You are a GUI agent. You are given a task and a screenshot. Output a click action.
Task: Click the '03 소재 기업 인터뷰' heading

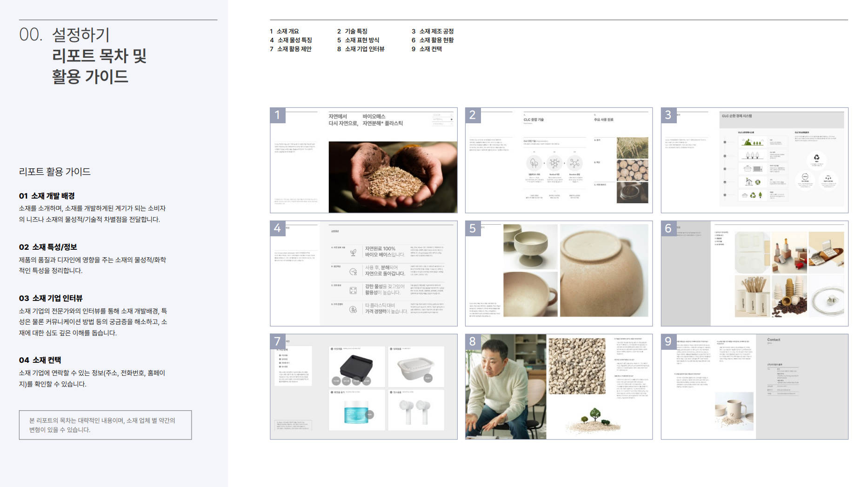[51, 298]
